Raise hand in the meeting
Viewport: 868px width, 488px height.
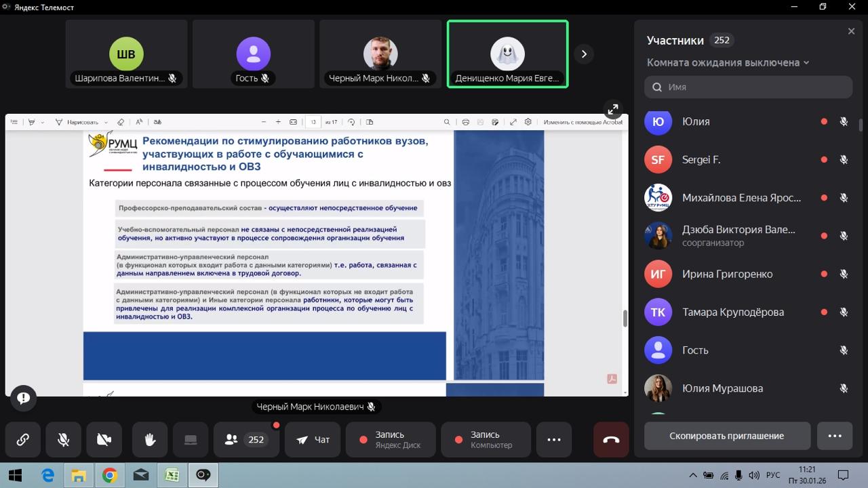(150, 440)
